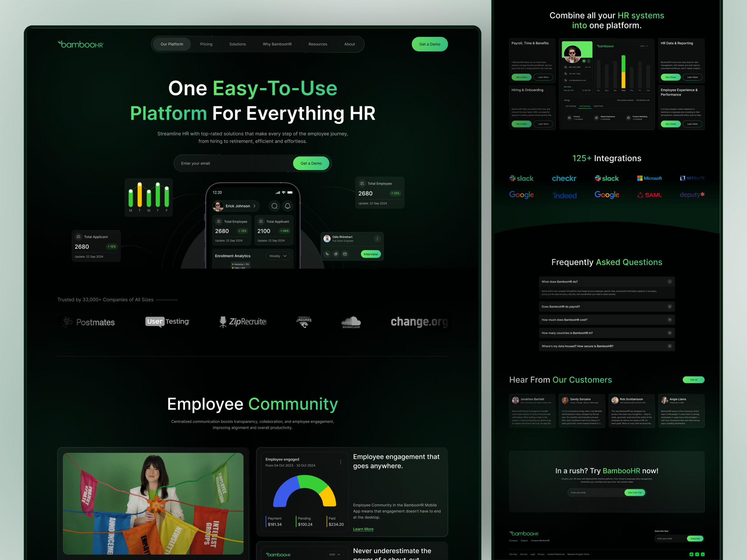Click the Get a Demo button in the header
The image size is (747, 560).
click(x=430, y=44)
